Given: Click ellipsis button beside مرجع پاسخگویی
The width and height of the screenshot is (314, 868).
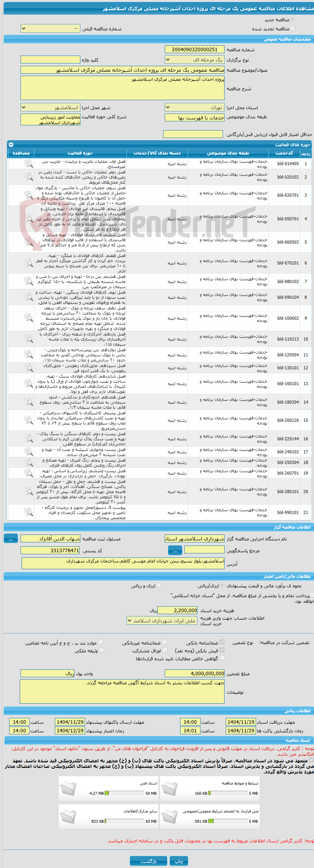Looking at the screenshot, I should (x=175, y=550).
